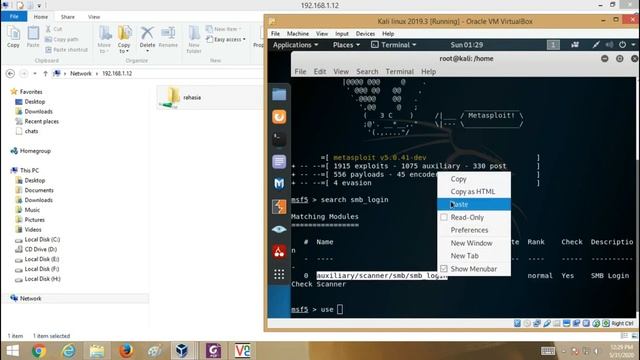Click Explorer back navigation arrow

click(x=11, y=73)
